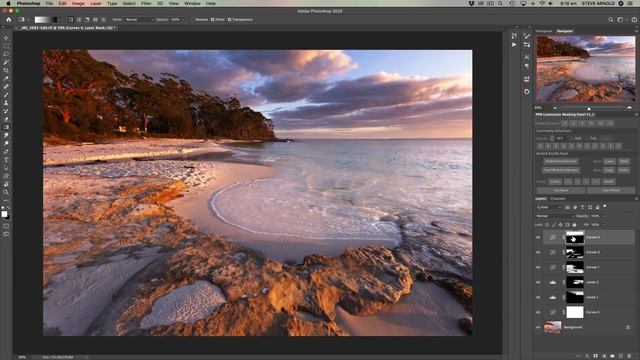Select the Hand tool
Image resolution: width=640 pixels, height=360 pixels.
point(6,184)
